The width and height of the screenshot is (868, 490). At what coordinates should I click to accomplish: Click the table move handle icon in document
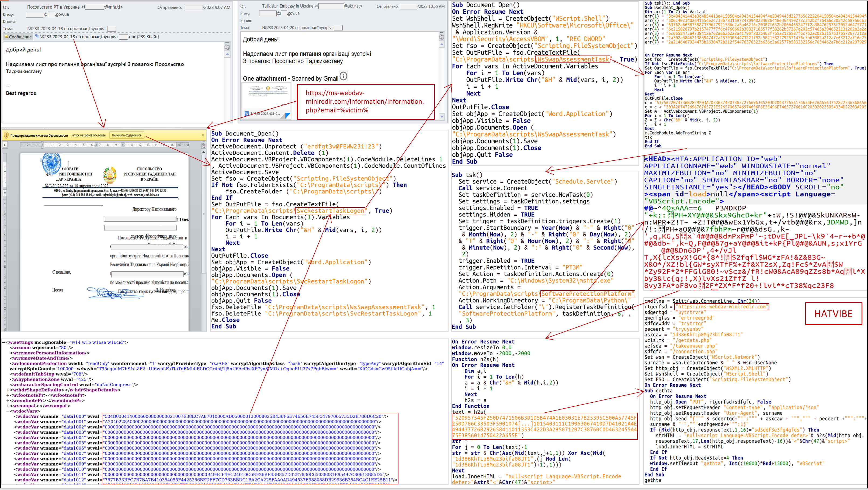coord(41,160)
